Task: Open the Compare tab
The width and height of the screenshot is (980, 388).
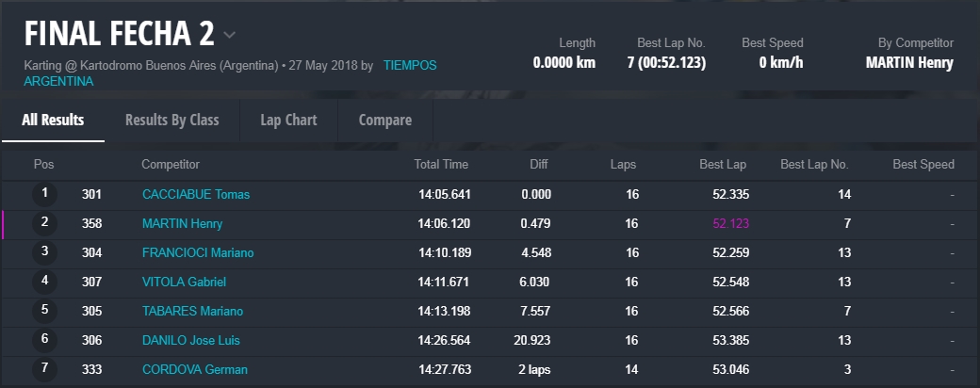Action: 384,120
